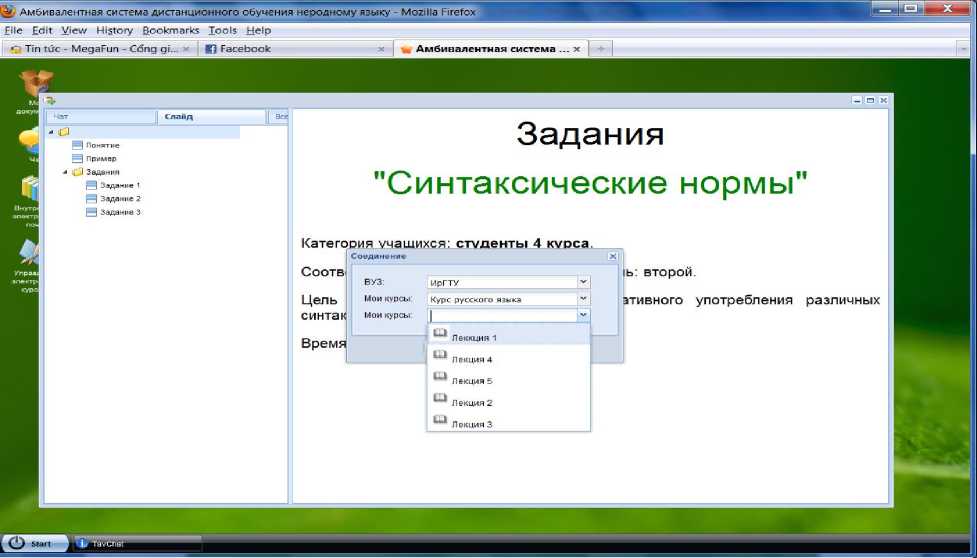Open the Курс русского языка dropdown arrow
This screenshot has height=558, width=977.
click(583, 299)
